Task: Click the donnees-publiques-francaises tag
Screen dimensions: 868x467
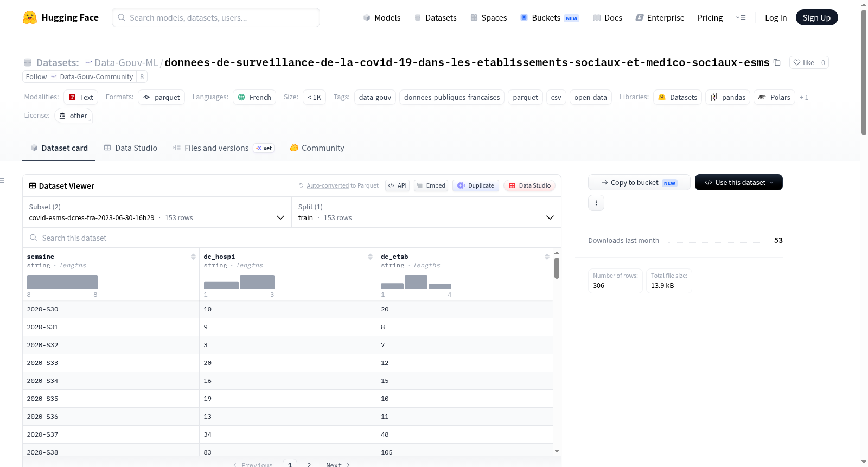Action: point(452,97)
